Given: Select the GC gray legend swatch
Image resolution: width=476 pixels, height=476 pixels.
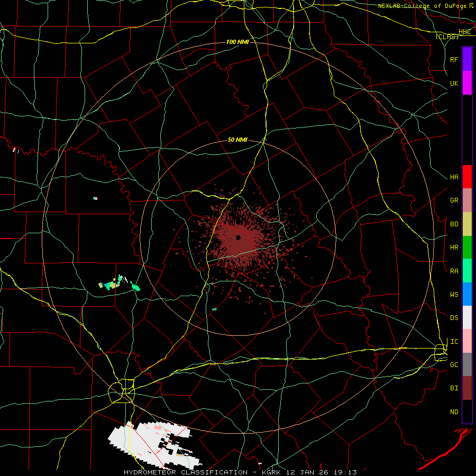Looking at the screenshot, I should tap(467, 364).
